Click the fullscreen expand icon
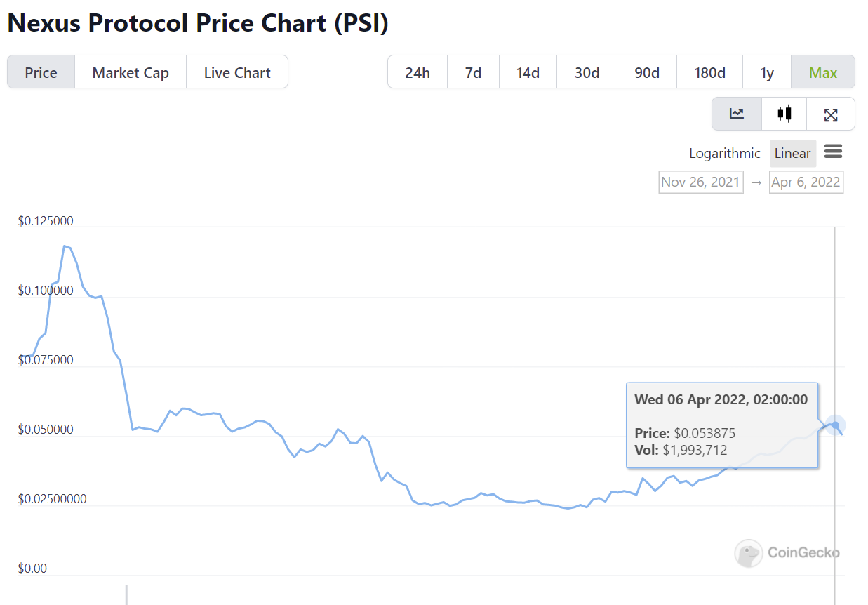This screenshot has width=868, height=605. point(831,114)
